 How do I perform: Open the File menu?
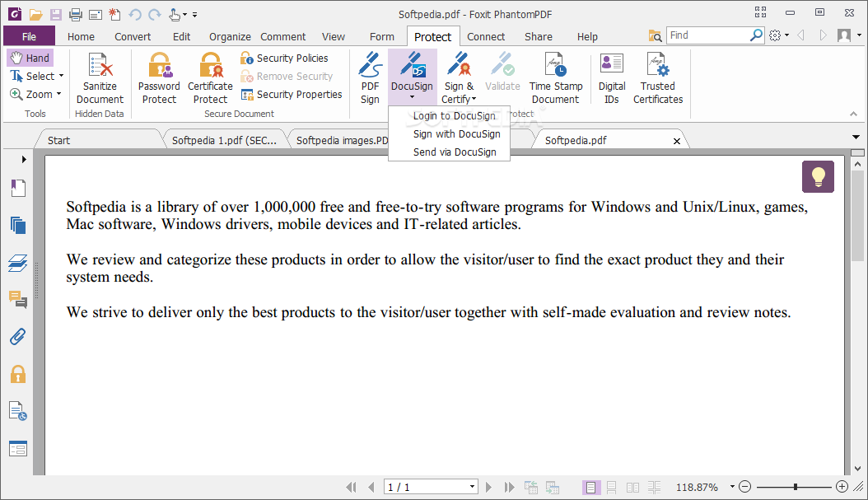coord(30,36)
